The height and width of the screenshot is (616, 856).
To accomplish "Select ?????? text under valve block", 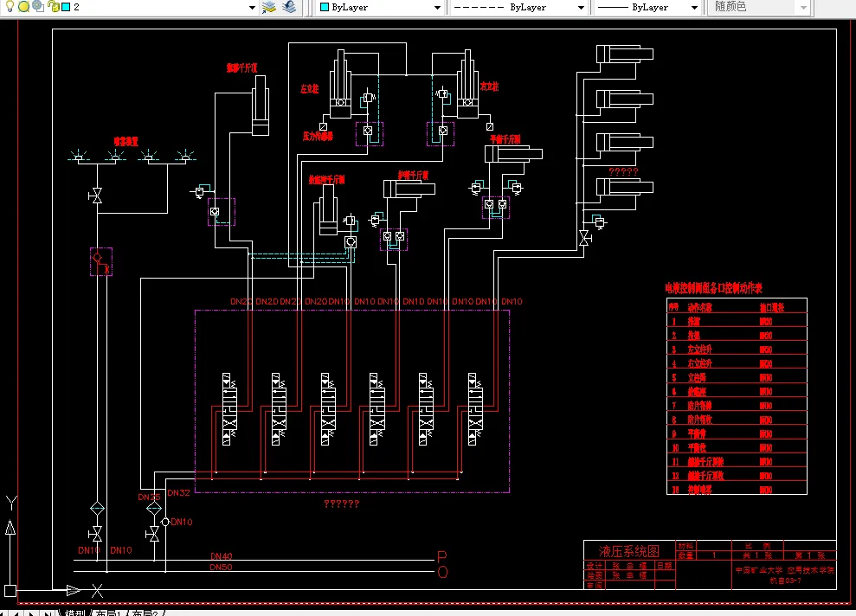I will (342, 504).
